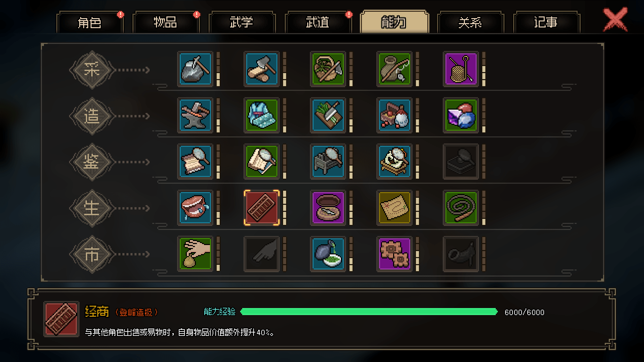The image size is (644, 362).
Task: Click the 市 category emblem
Action: click(x=92, y=254)
